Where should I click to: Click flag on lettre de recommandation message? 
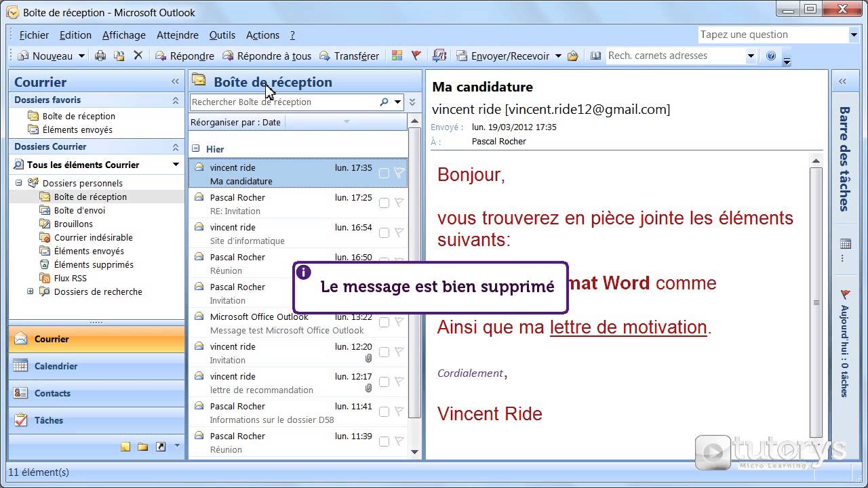coord(399,382)
